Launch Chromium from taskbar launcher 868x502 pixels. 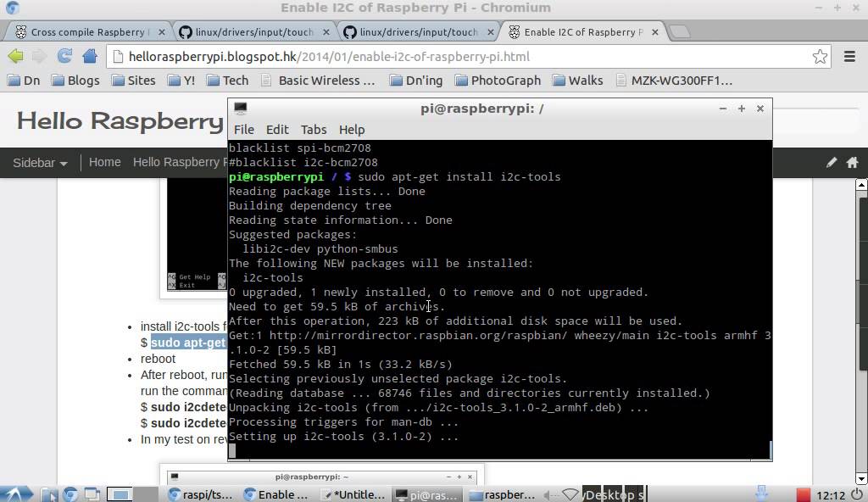(x=70, y=494)
